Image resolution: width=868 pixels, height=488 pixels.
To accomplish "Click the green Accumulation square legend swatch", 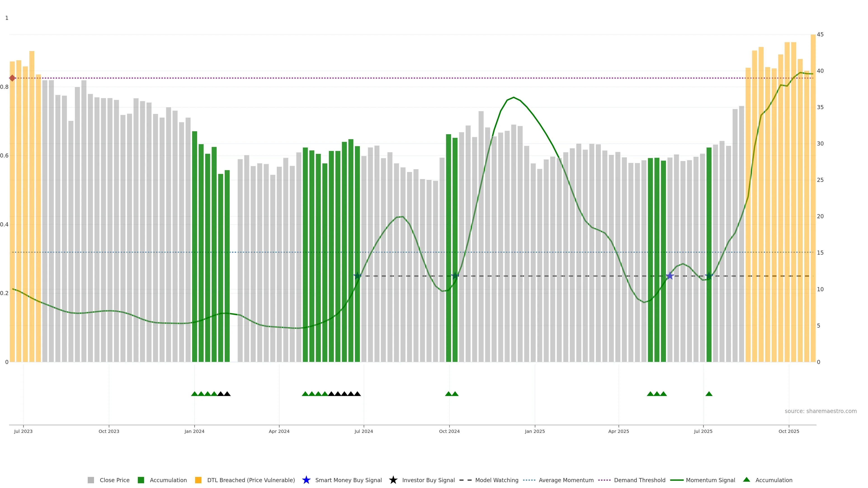I will (x=141, y=480).
